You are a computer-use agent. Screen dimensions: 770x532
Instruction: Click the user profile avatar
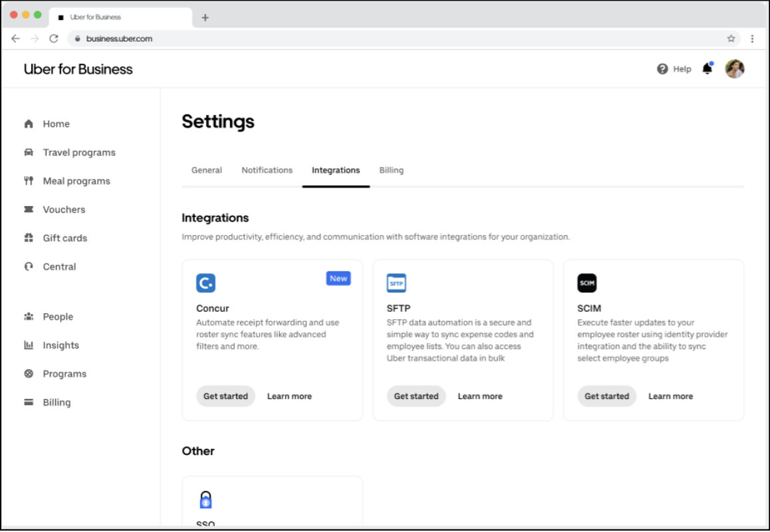(735, 69)
